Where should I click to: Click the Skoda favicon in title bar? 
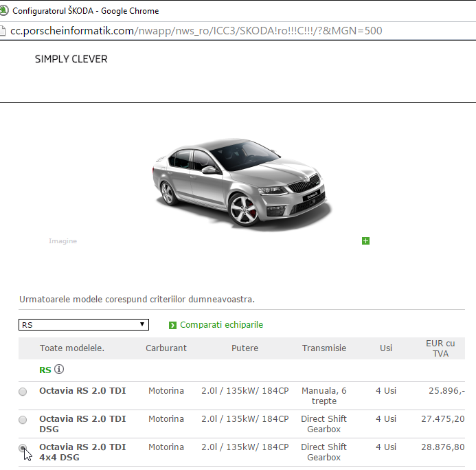click(x=4, y=10)
